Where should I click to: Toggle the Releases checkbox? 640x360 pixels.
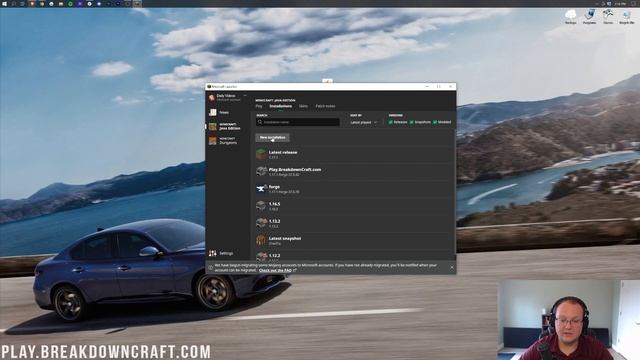pyautogui.click(x=391, y=122)
